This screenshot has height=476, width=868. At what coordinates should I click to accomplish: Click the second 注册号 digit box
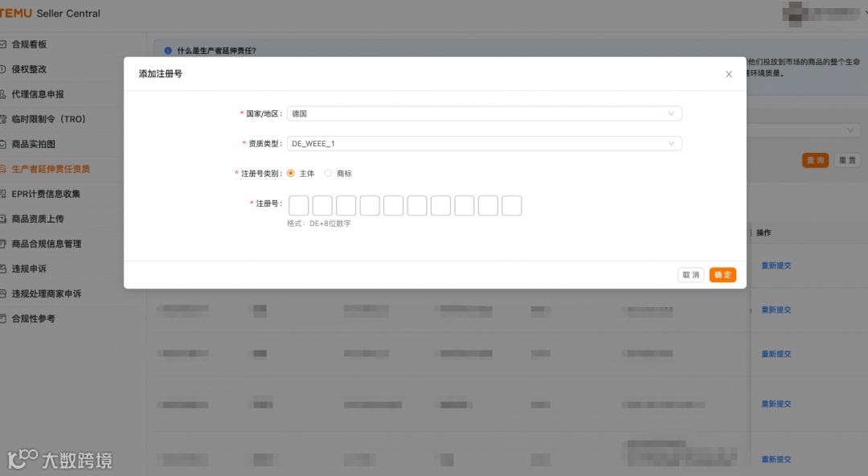click(x=322, y=206)
